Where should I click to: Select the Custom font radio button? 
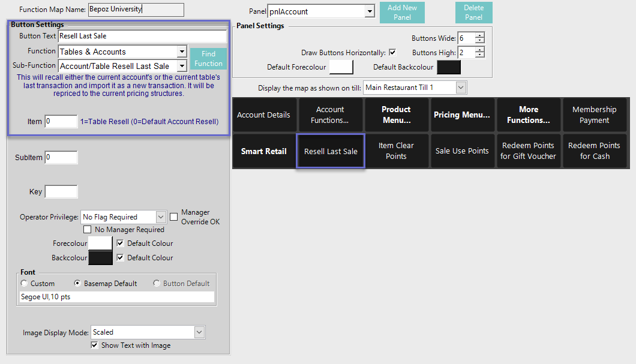click(x=25, y=284)
